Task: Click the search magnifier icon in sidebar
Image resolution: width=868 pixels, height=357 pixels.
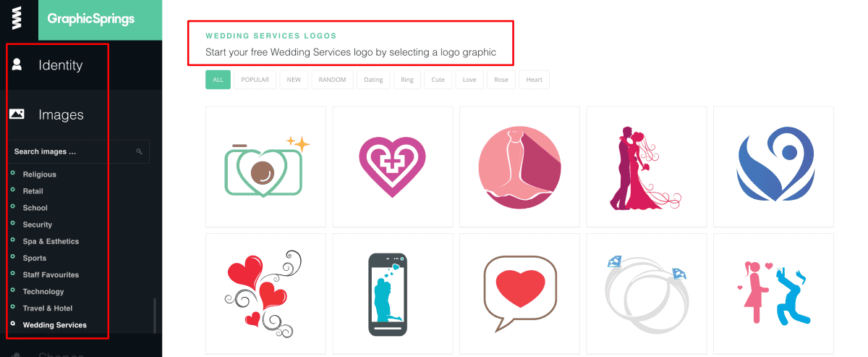Action: pyautogui.click(x=140, y=152)
